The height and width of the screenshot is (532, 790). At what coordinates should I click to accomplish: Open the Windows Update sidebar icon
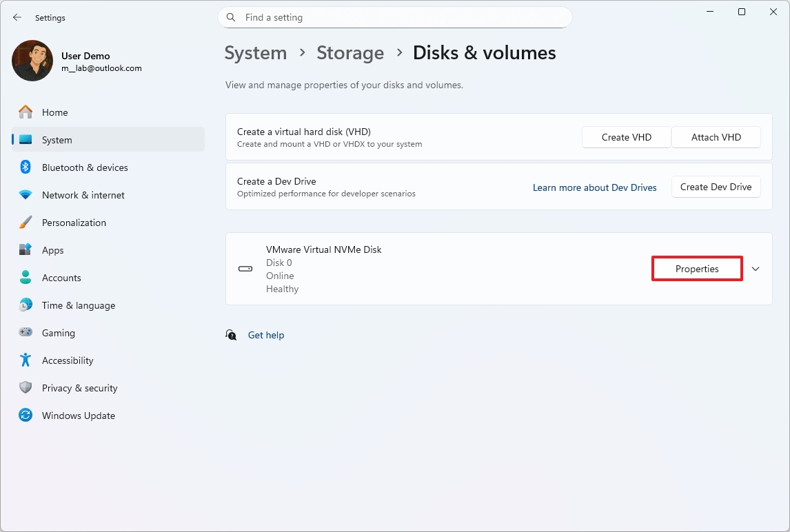point(25,416)
